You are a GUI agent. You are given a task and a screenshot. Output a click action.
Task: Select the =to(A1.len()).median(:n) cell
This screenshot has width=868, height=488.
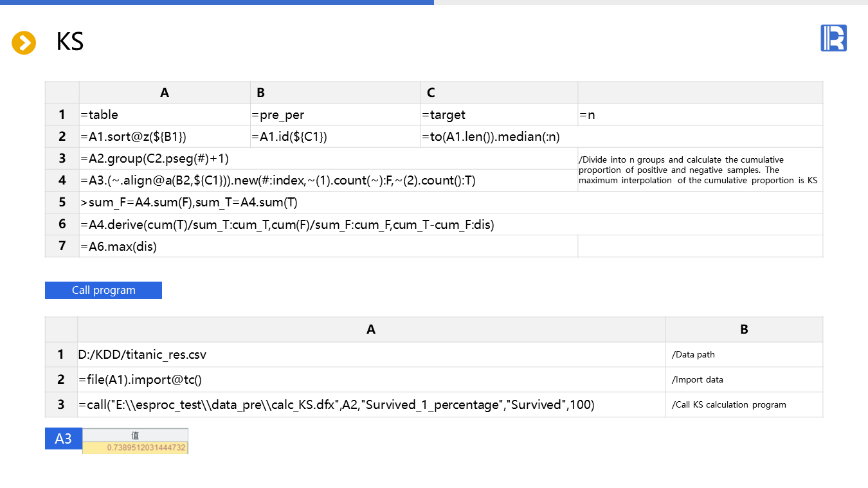[x=499, y=137]
